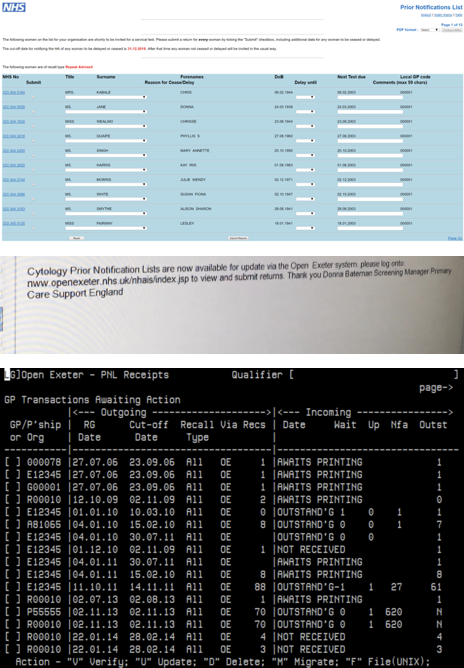Viewport: 464px width, 668px height.
Task: Click the 'Page 1 of 12' text
Action: [x=452, y=25]
